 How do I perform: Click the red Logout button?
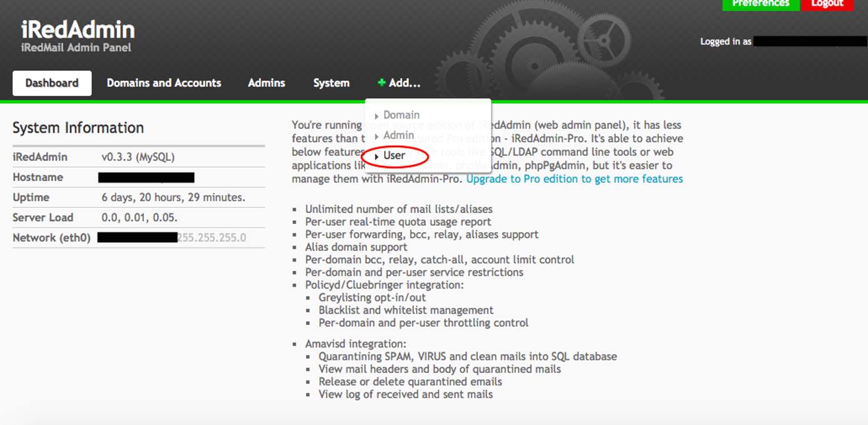tap(827, 3)
